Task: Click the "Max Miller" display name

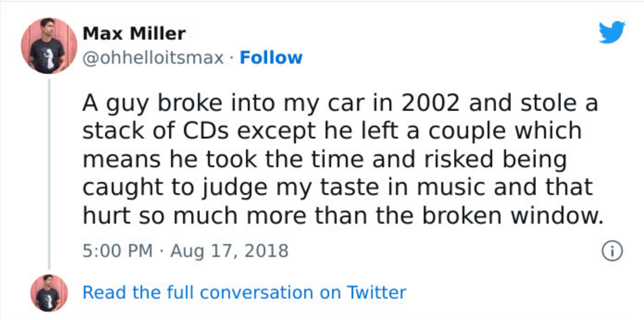Action: 134,34
